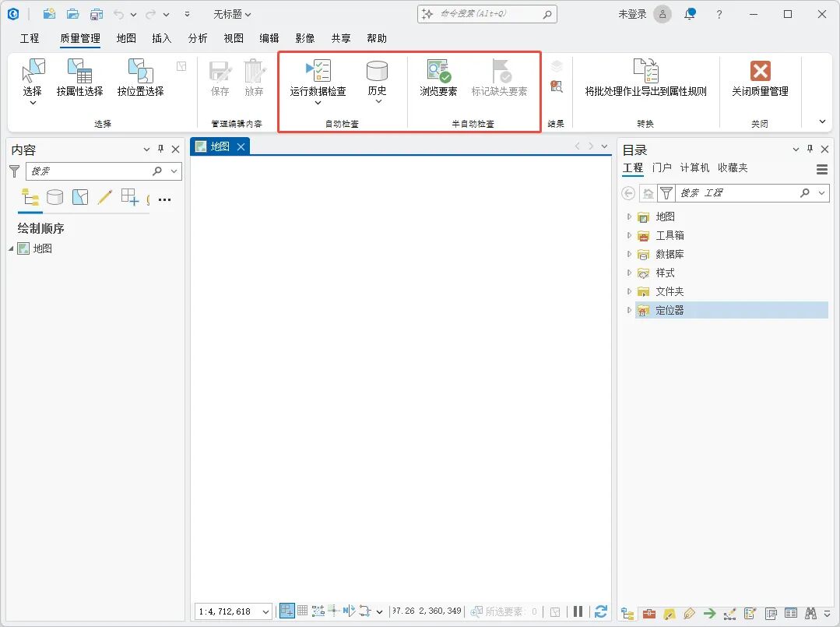
Task: Click the new project icon in the quick access toolbar
Action: pyautogui.click(x=49, y=14)
